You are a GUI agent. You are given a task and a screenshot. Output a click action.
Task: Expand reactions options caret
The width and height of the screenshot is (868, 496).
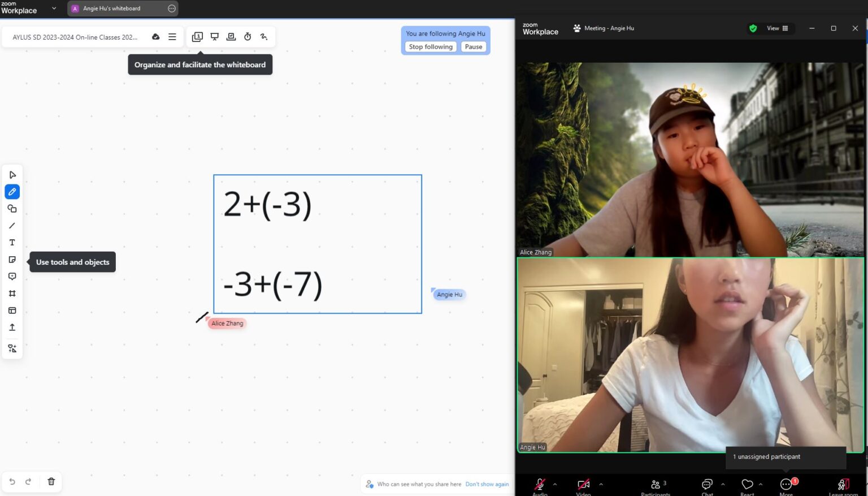761,484
